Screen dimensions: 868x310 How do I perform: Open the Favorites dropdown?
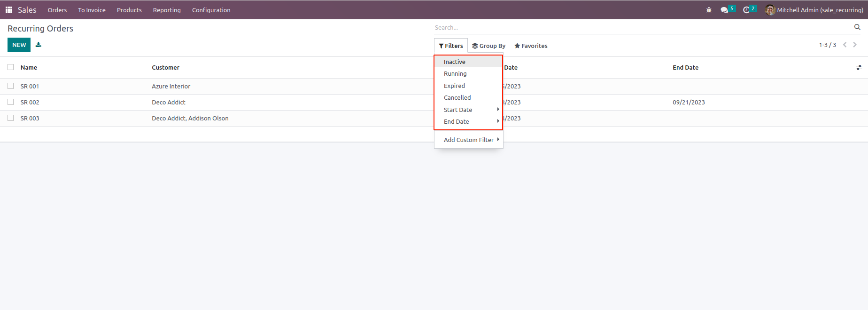(x=531, y=46)
